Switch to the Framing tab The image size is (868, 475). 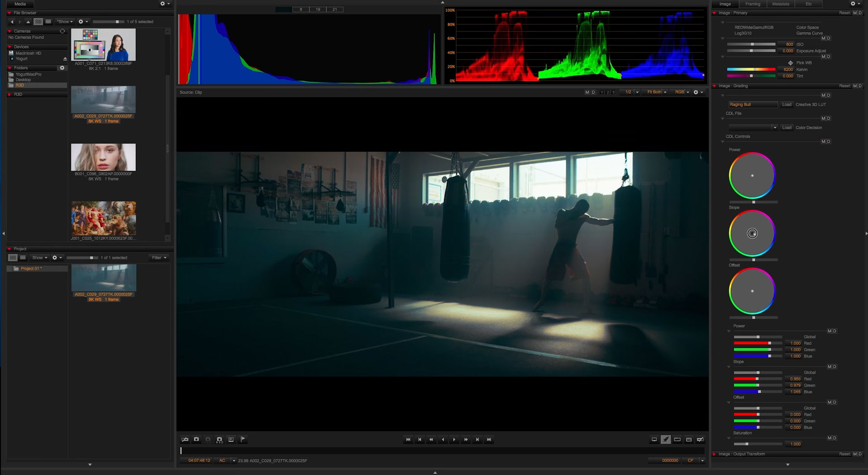(x=753, y=4)
